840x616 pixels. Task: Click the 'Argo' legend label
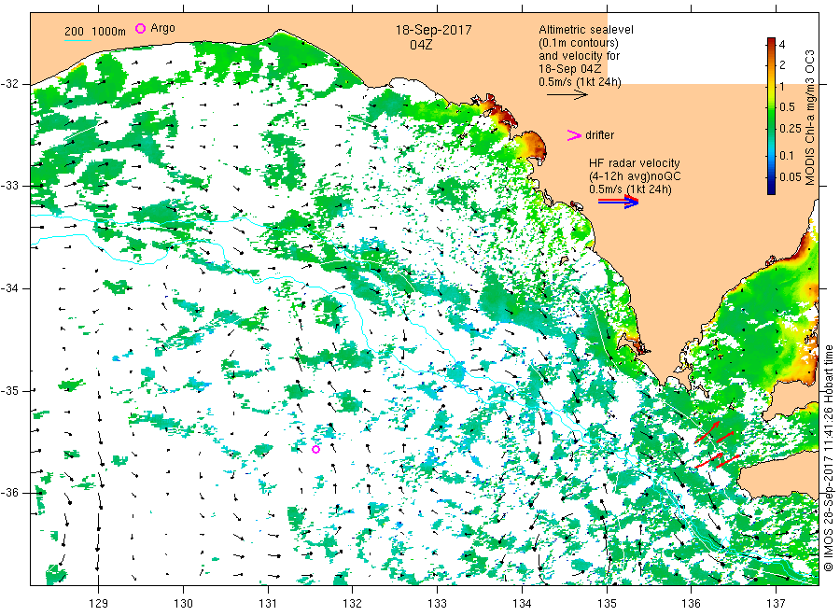pyautogui.click(x=162, y=28)
